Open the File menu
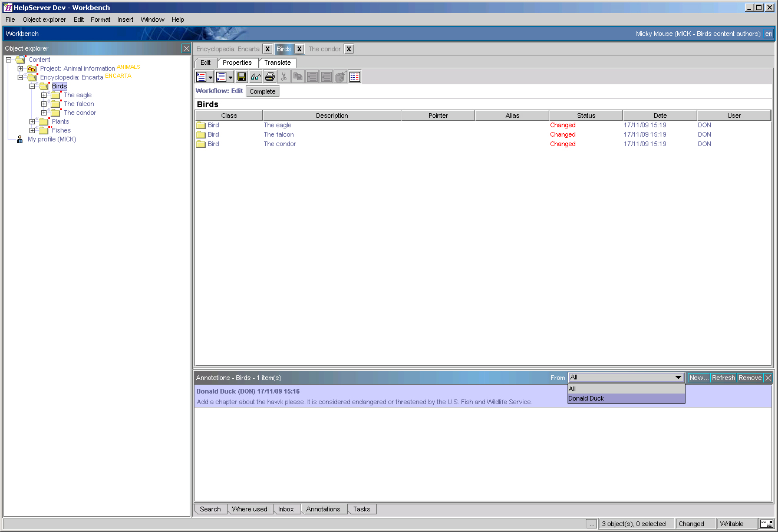The image size is (778, 532). [x=10, y=19]
